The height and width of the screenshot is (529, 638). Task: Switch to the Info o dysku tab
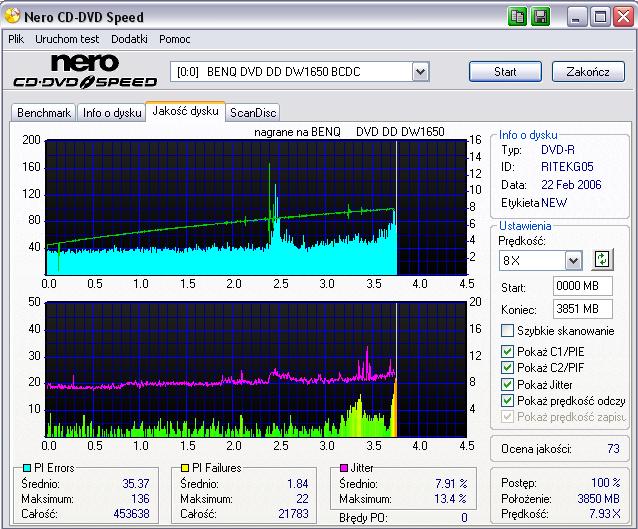point(112,113)
